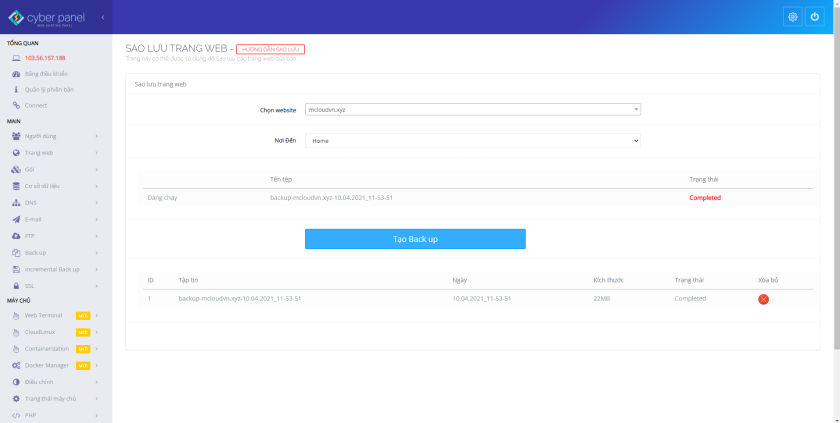The width and height of the screenshot is (840, 423).
Task: Click the CloudLinux hand icon
Action: click(16, 332)
